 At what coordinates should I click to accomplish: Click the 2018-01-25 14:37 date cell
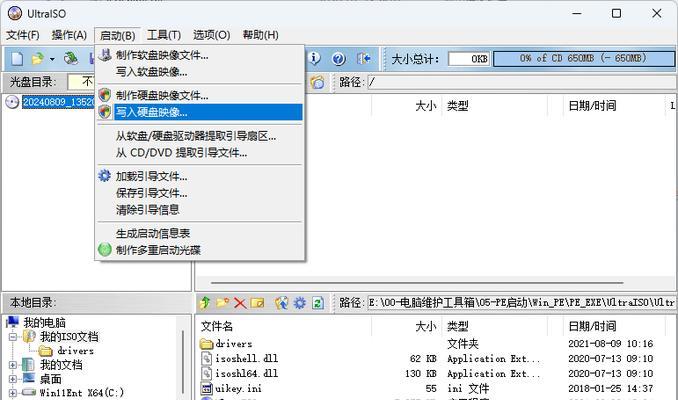(611, 388)
